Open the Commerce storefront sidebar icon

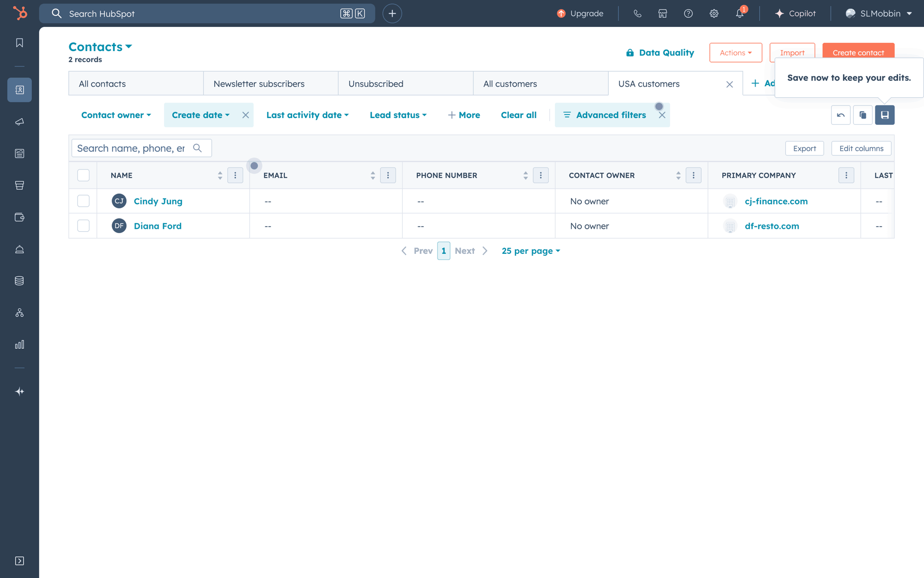click(19, 185)
